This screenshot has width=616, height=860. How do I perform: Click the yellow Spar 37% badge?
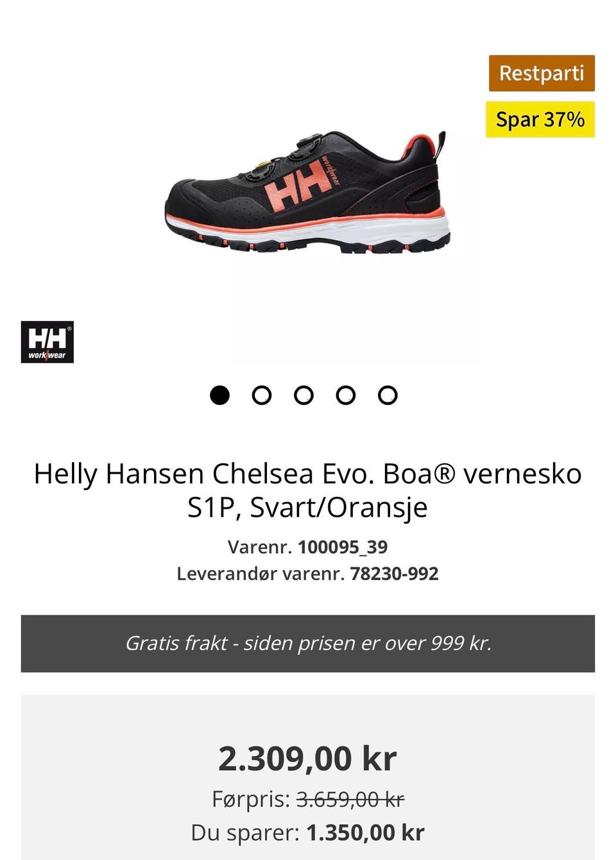pos(540,119)
